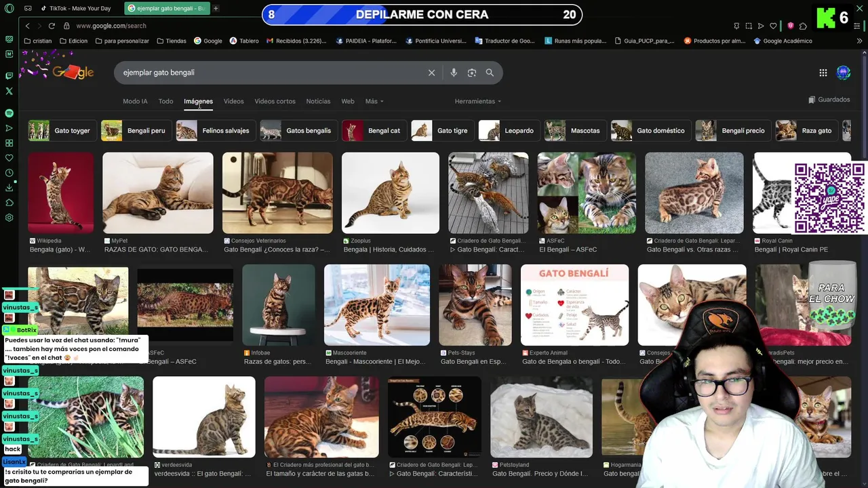The image size is (868, 488).
Task: Open the Opera menu logo
Action: tap(9, 8)
